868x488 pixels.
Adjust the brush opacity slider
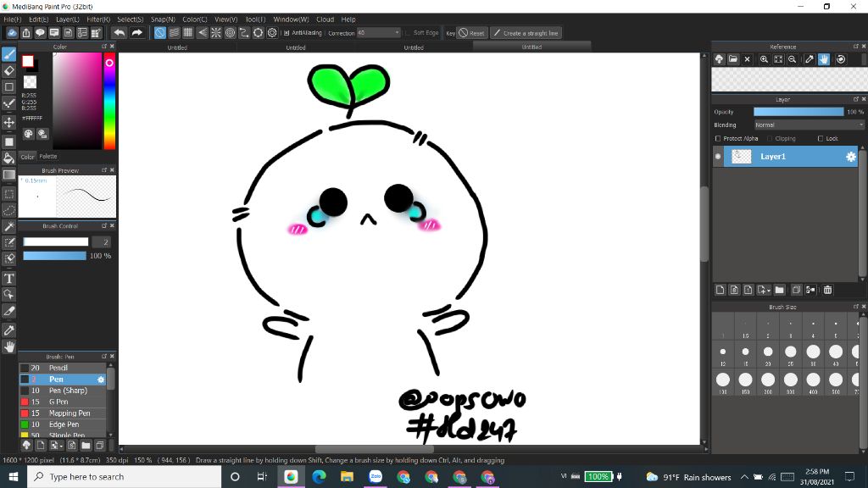(x=55, y=256)
